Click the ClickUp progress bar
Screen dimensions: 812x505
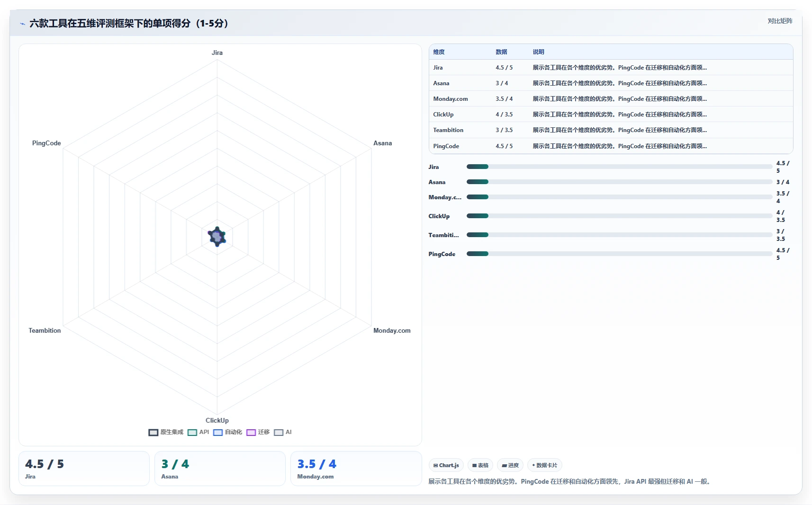(x=619, y=216)
